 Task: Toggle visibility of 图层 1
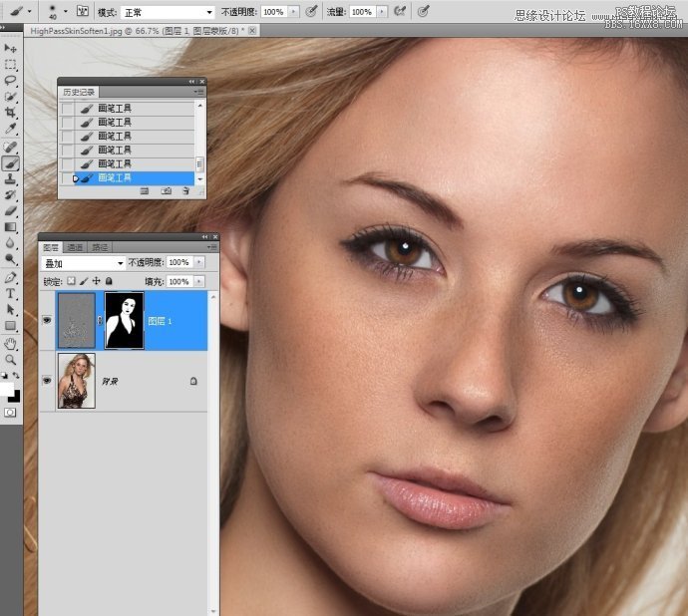(x=47, y=320)
